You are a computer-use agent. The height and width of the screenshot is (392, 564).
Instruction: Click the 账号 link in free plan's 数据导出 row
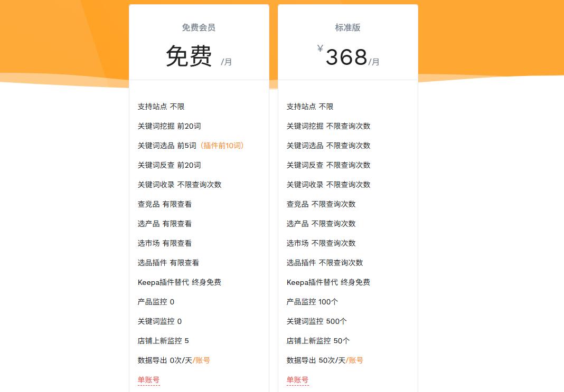(x=202, y=360)
